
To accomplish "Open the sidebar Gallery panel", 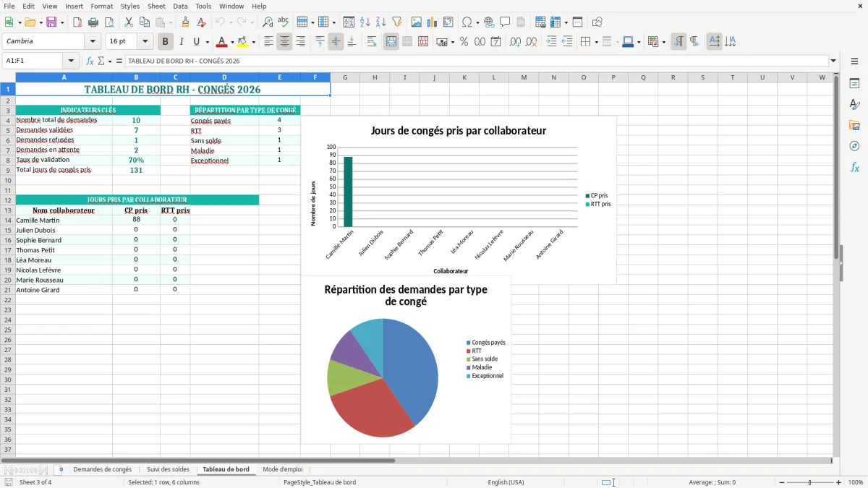I will tap(854, 126).
